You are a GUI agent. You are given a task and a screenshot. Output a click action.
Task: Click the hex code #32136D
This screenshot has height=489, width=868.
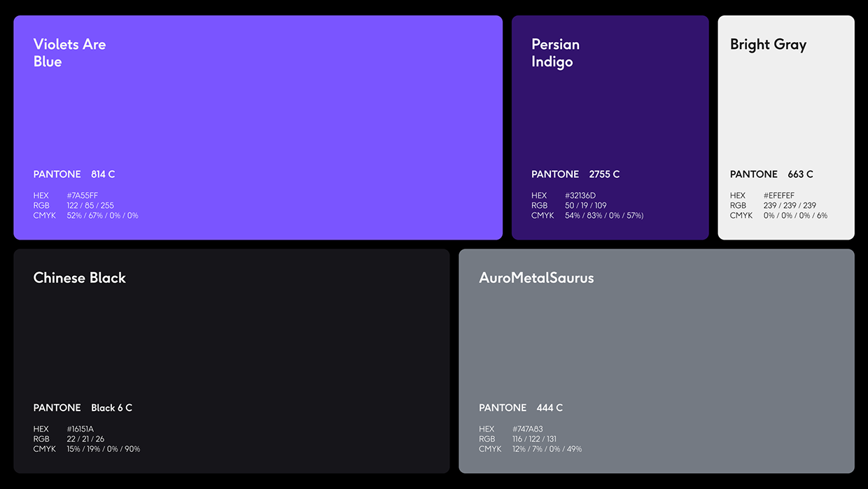tap(580, 195)
